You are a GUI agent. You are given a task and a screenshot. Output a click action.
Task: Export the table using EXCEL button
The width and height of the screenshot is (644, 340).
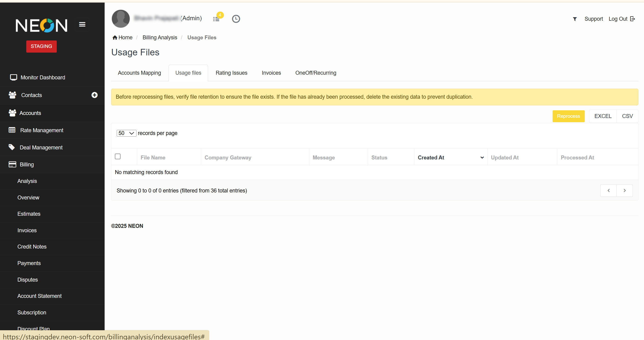click(602, 116)
